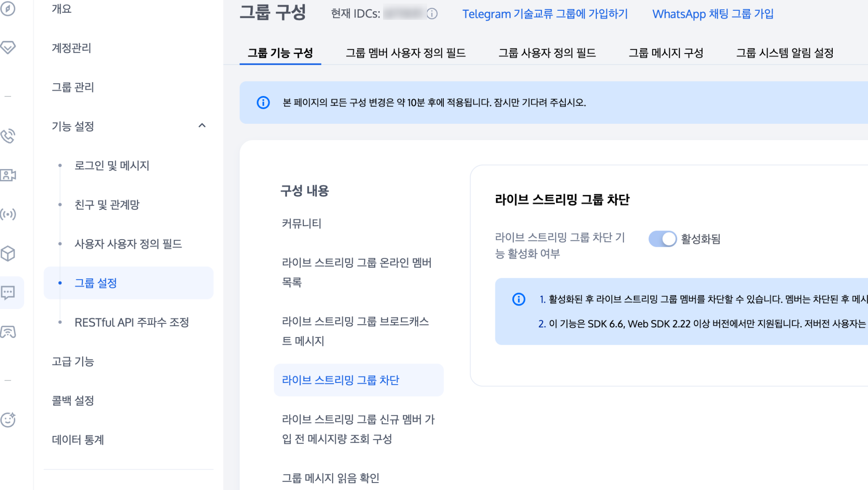Viewport: 868px width, 490px height.
Task: Open the game controller icon in sidebar
Action: (8, 332)
